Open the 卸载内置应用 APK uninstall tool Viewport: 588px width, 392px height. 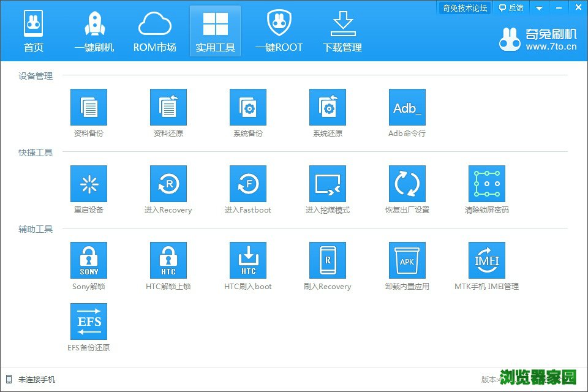point(407,260)
